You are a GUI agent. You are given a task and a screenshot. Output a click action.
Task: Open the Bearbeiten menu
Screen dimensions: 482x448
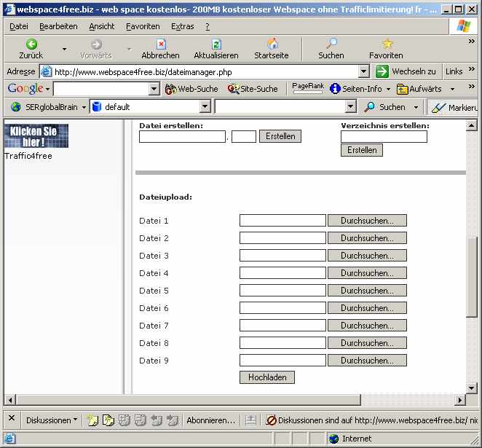58,26
